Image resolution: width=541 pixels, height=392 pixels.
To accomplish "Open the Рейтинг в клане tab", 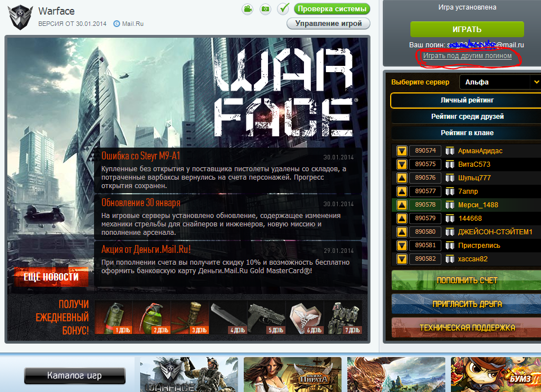I will (x=467, y=133).
